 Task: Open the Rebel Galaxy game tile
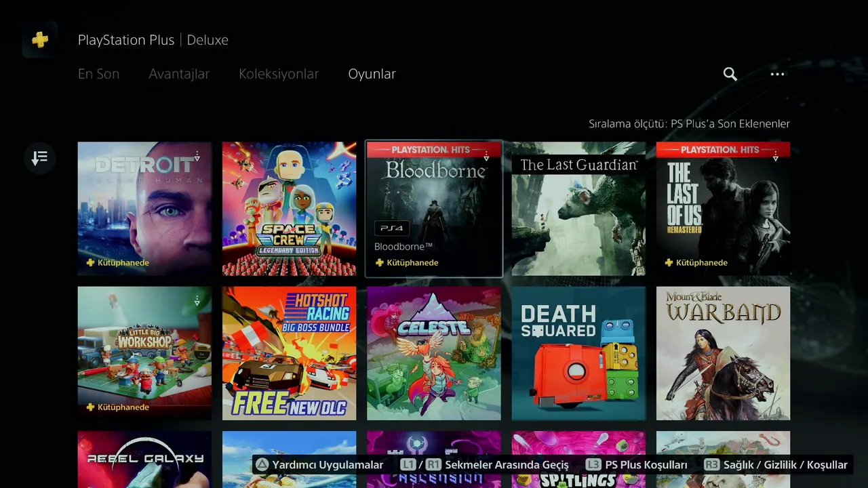point(144,460)
